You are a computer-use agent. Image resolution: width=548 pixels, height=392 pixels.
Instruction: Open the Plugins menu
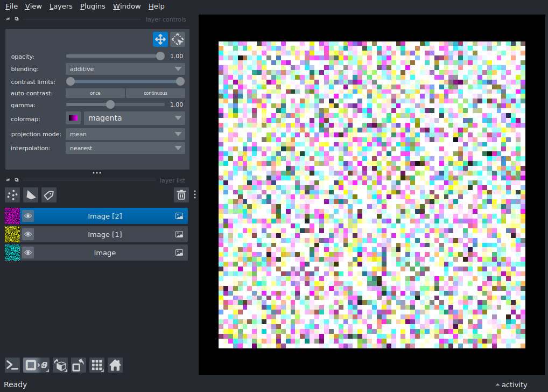(x=93, y=6)
